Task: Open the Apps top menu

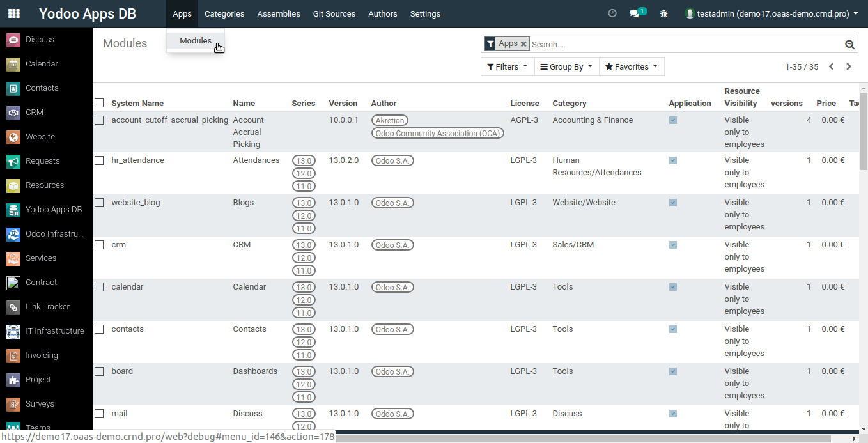Action: point(182,13)
